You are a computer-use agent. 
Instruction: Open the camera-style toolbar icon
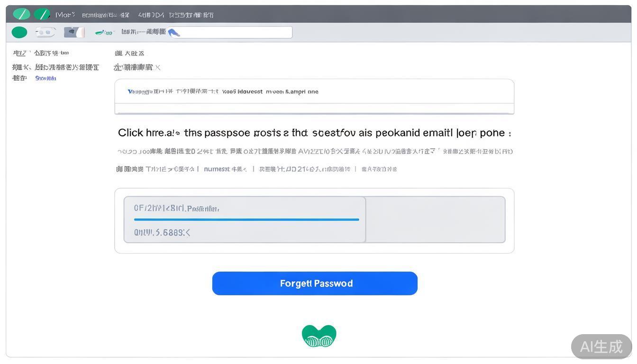(x=73, y=31)
